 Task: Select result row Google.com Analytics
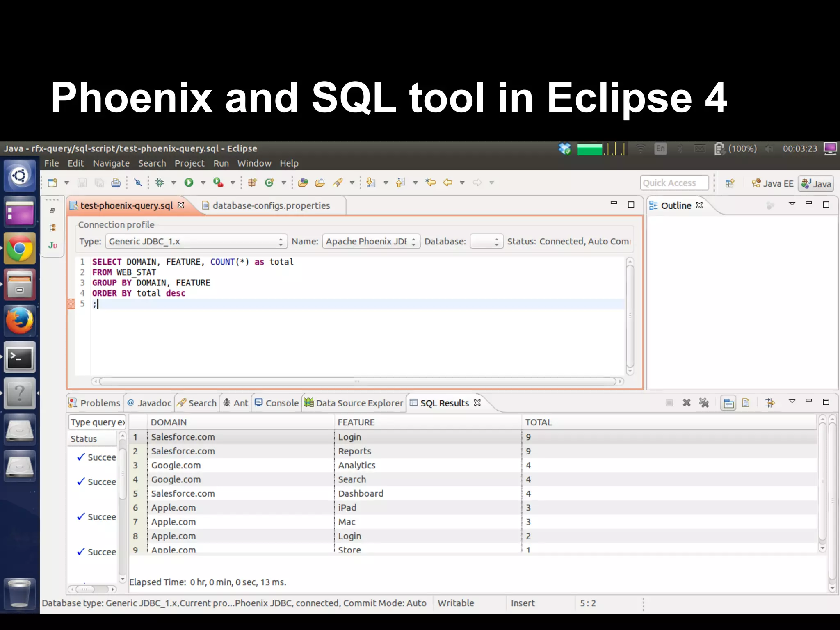[473, 465]
